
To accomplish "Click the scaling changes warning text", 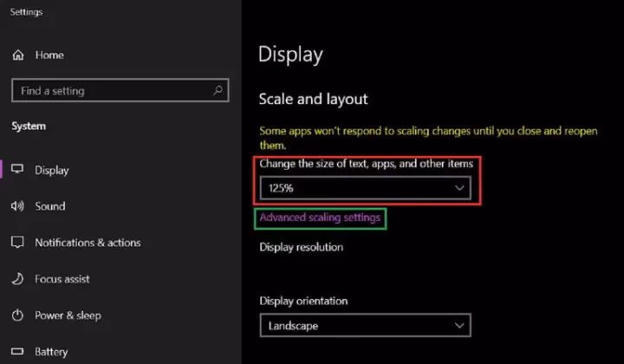I will 428,138.
